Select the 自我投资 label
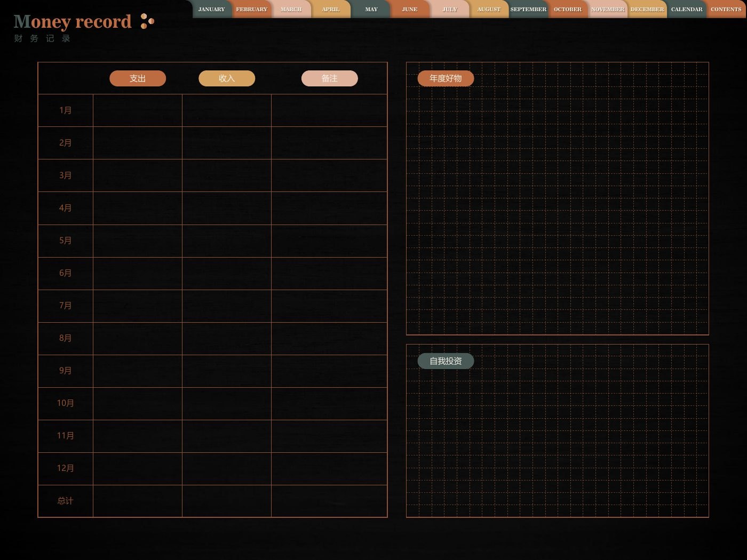Image resolution: width=747 pixels, height=560 pixels. click(446, 361)
